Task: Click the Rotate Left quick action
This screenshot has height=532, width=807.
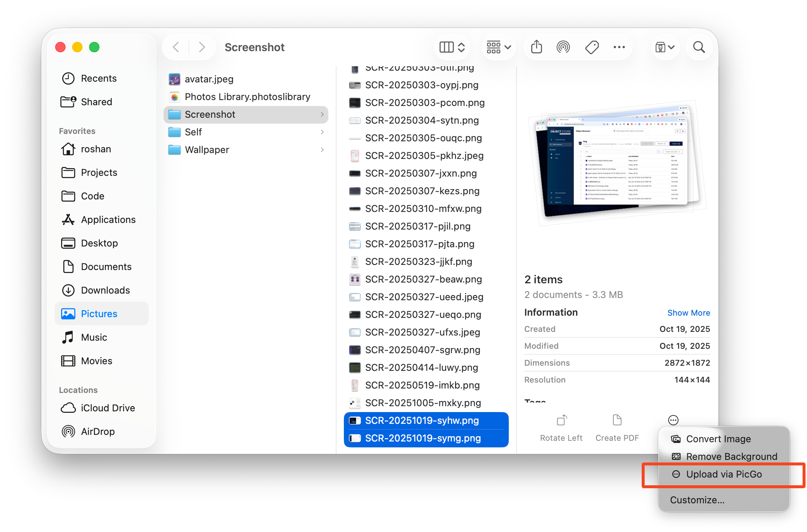Action: (561, 428)
